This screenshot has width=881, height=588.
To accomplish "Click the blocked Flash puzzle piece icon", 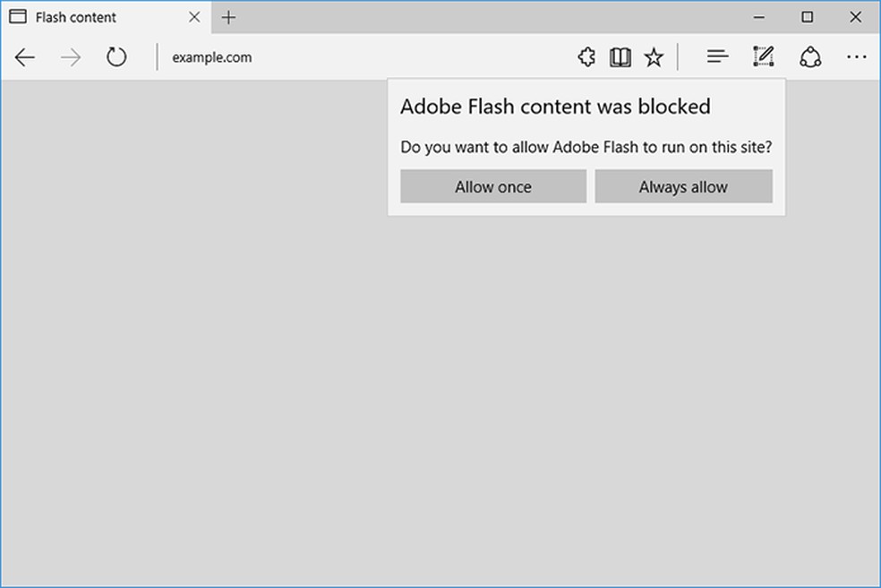I will 586,56.
